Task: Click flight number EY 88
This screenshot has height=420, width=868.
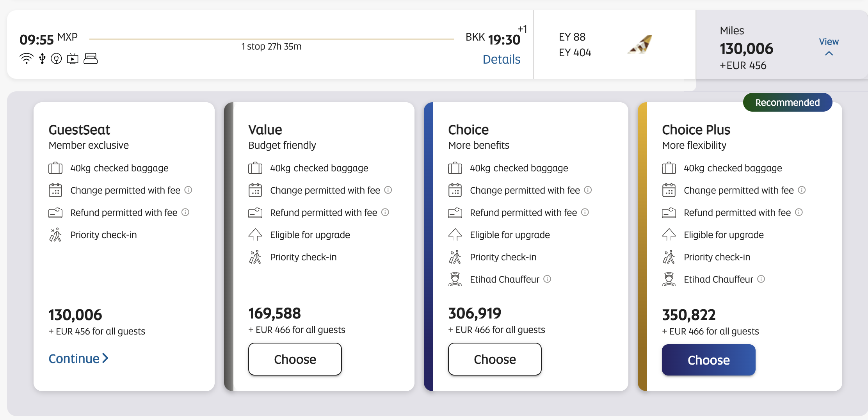Action: [572, 37]
